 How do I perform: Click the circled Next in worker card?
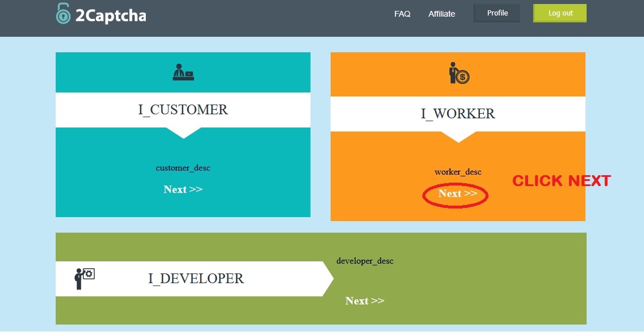457,194
